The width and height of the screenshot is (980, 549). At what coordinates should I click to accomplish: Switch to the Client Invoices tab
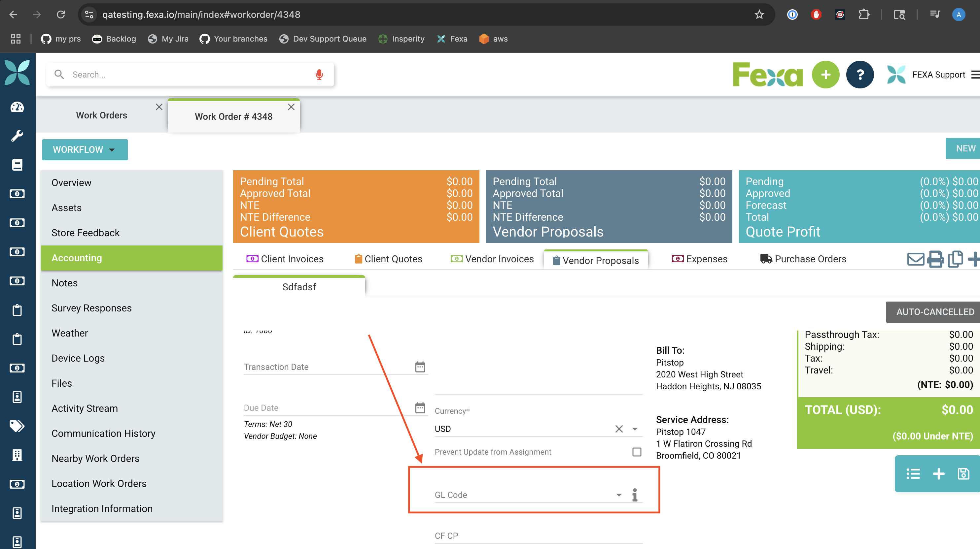[x=285, y=259]
